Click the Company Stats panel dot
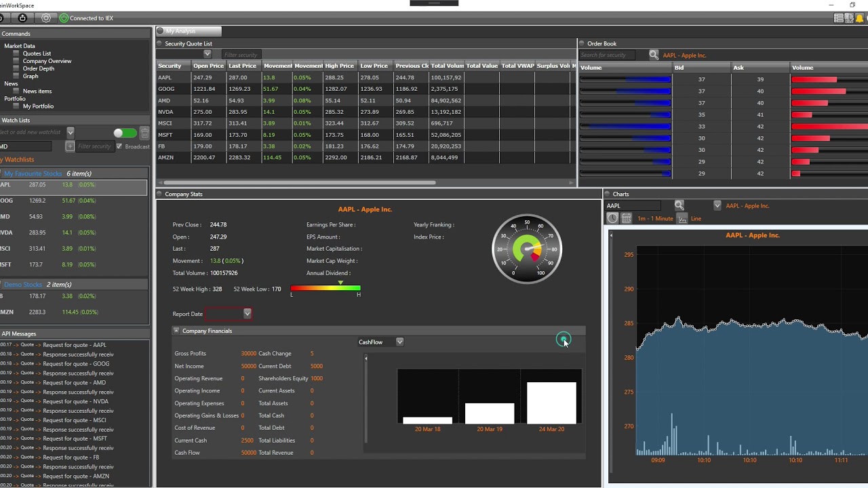 (159, 194)
